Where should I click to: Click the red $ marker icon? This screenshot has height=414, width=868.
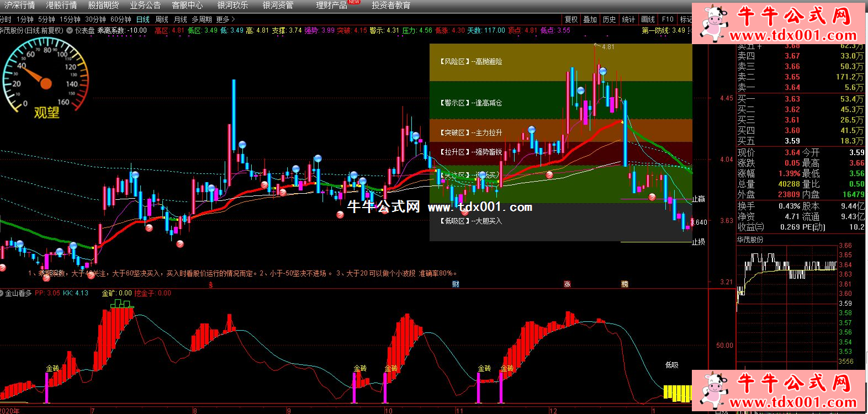[210, 285]
